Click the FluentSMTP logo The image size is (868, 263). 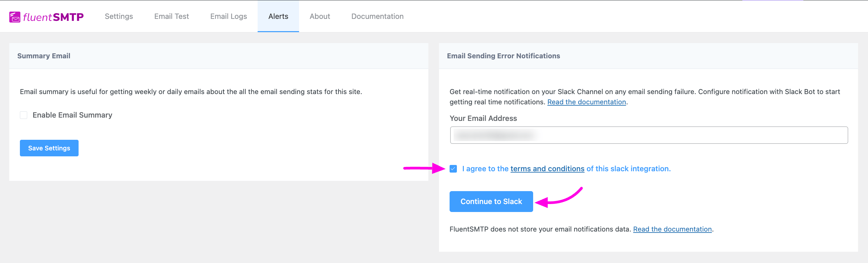[46, 17]
